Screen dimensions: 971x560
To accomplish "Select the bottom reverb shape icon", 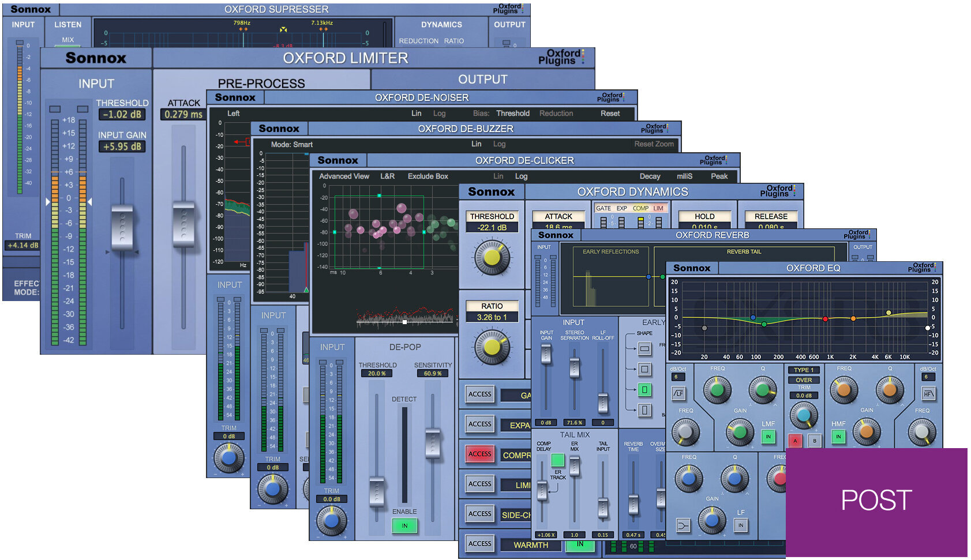I will pyautogui.click(x=645, y=410).
